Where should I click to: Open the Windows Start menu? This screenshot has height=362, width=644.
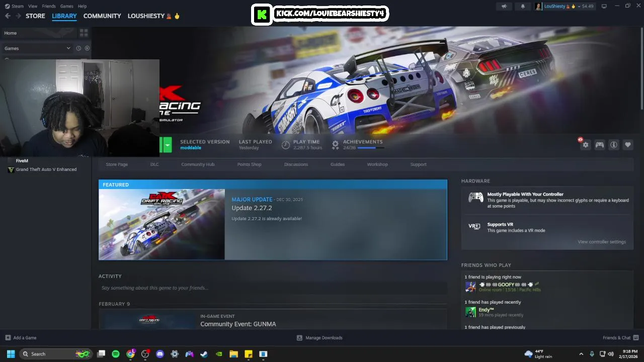11,354
